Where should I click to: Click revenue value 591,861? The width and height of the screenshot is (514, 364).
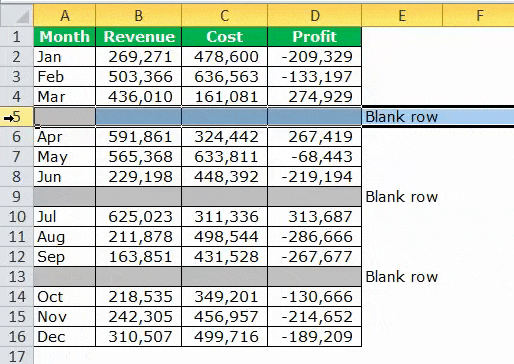click(138, 137)
